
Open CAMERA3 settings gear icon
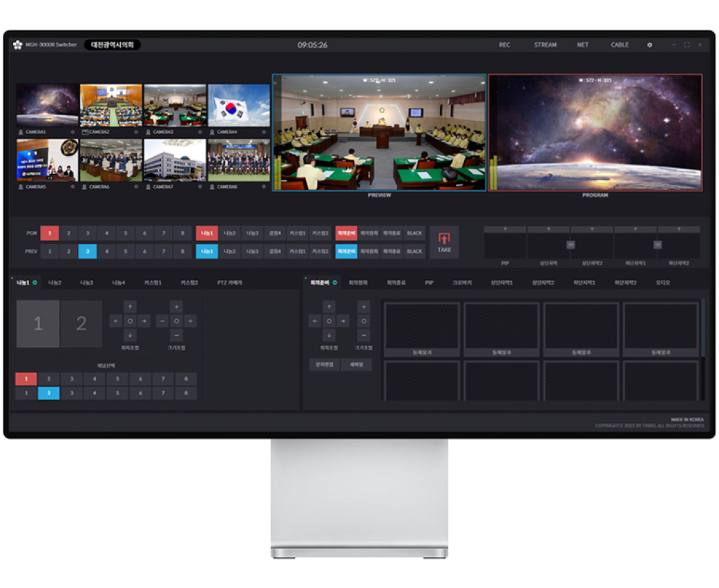coord(200,132)
